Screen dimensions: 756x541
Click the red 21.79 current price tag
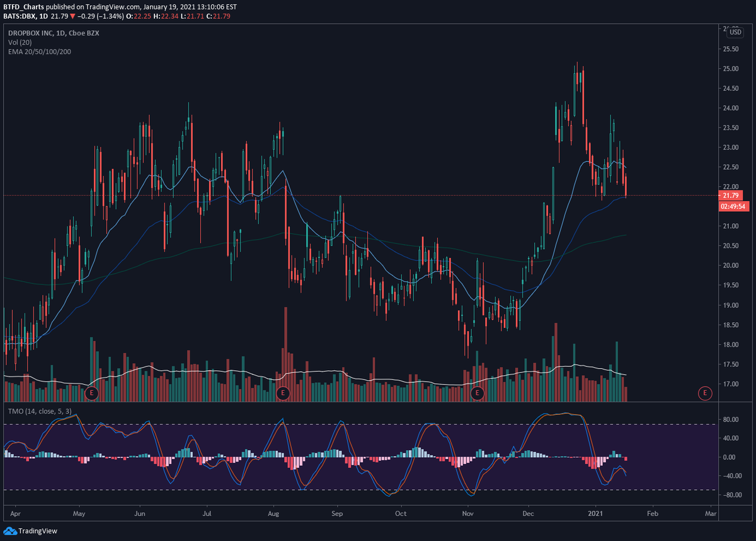[730, 196]
